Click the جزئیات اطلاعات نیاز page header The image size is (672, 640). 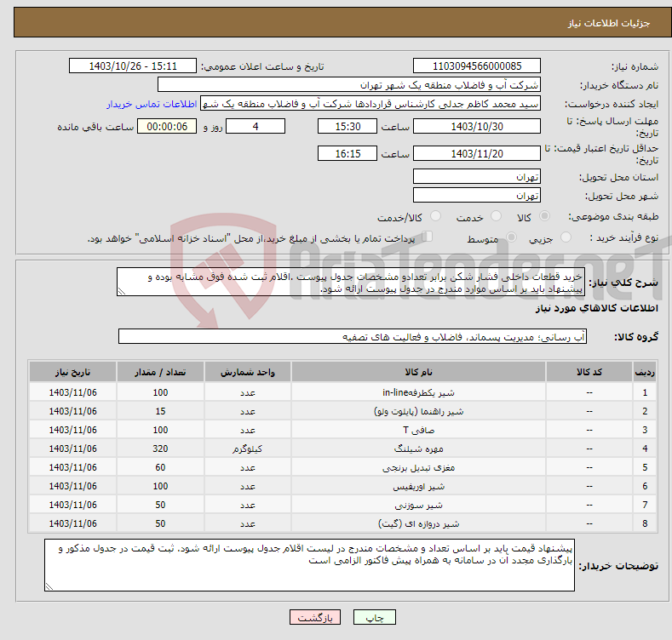click(x=609, y=23)
